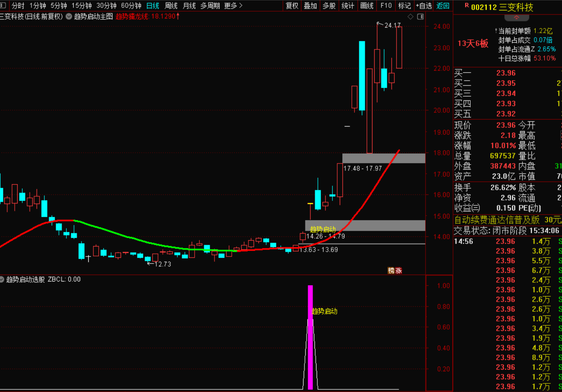Click the 返回 back button
Screen dimensions: 562x392
click(x=443, y=6)
